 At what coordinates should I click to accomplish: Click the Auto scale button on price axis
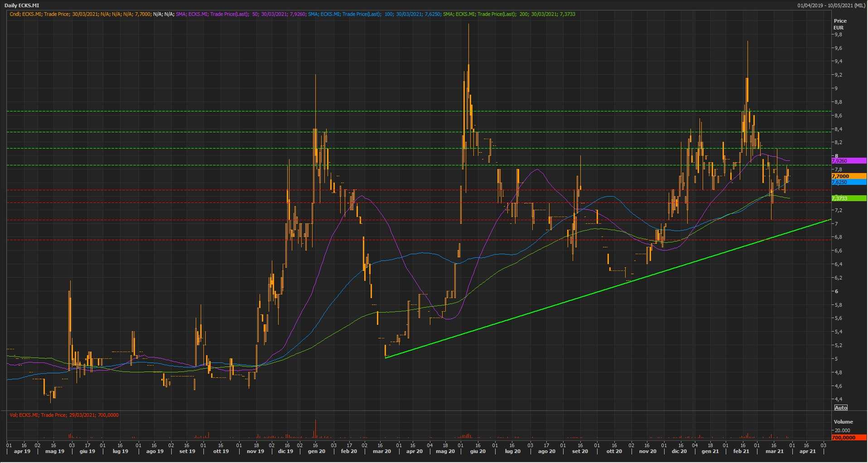coord(840,408)
